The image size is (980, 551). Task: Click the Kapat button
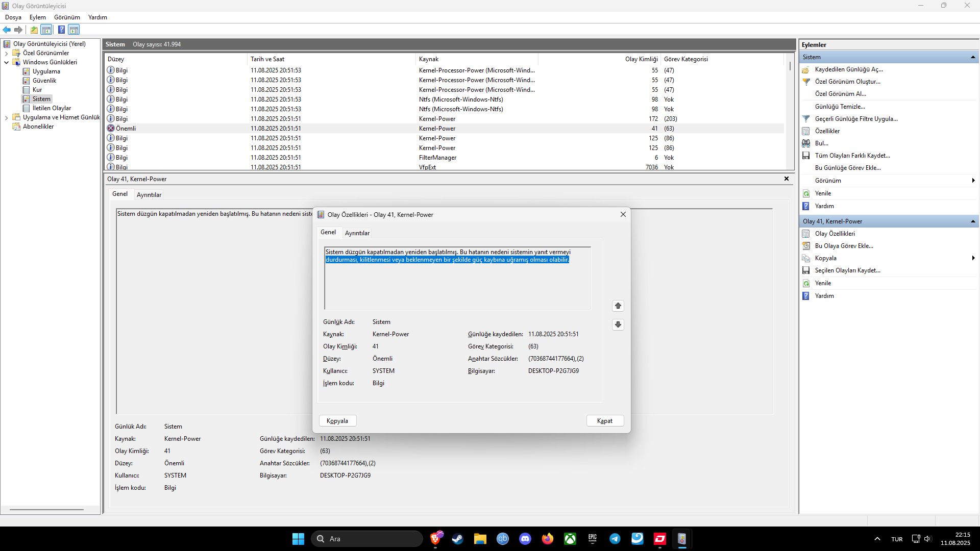[605, 421]
